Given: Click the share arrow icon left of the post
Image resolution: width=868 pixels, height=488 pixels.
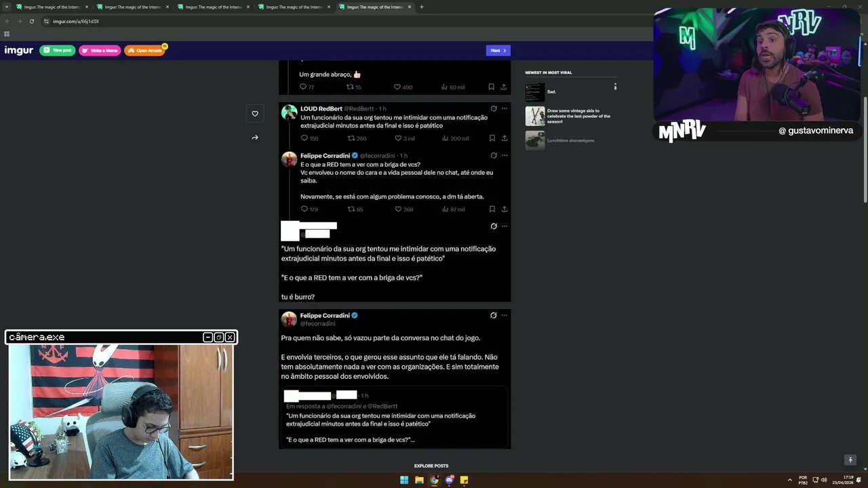Looking at the screenshot, I should click(255, 138).
